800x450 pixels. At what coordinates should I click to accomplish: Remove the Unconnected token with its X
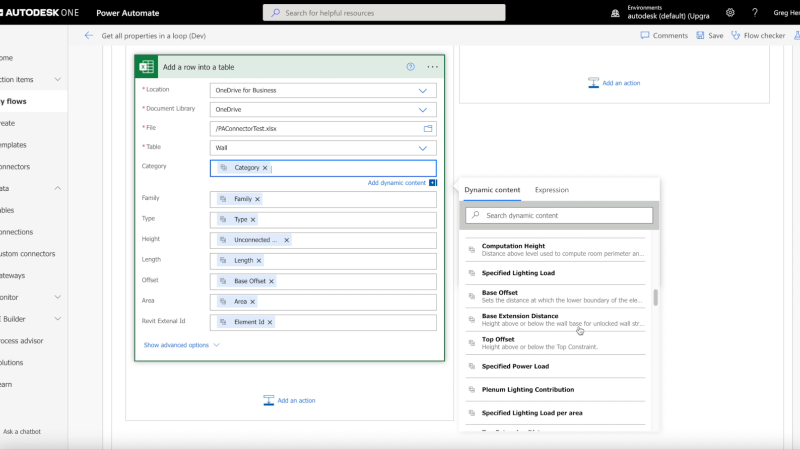coord(287,240)
